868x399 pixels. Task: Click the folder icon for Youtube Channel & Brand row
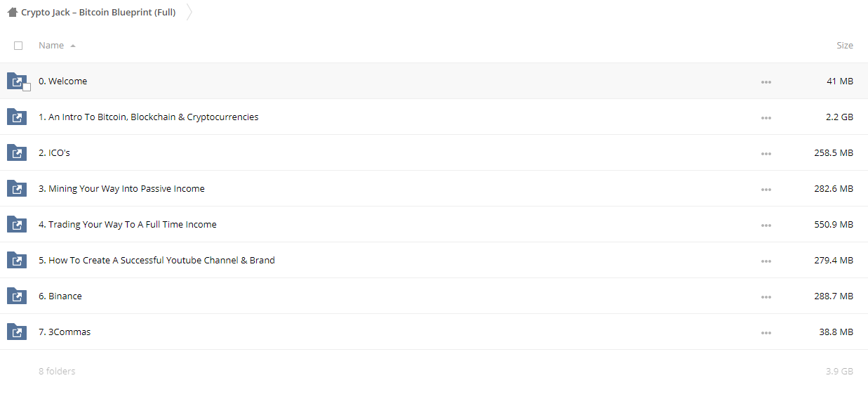16,260
